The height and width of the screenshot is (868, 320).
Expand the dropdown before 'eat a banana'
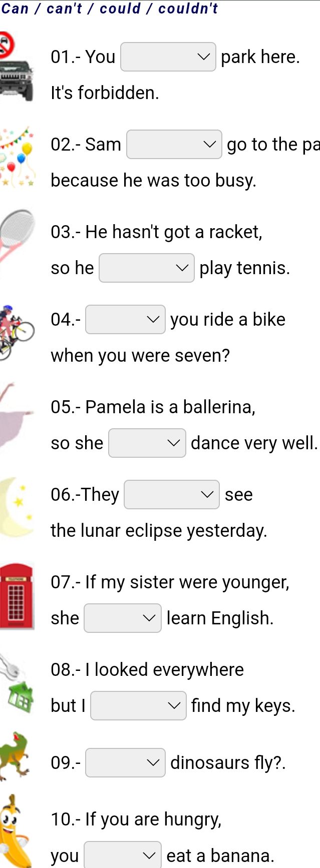(123, 854)
